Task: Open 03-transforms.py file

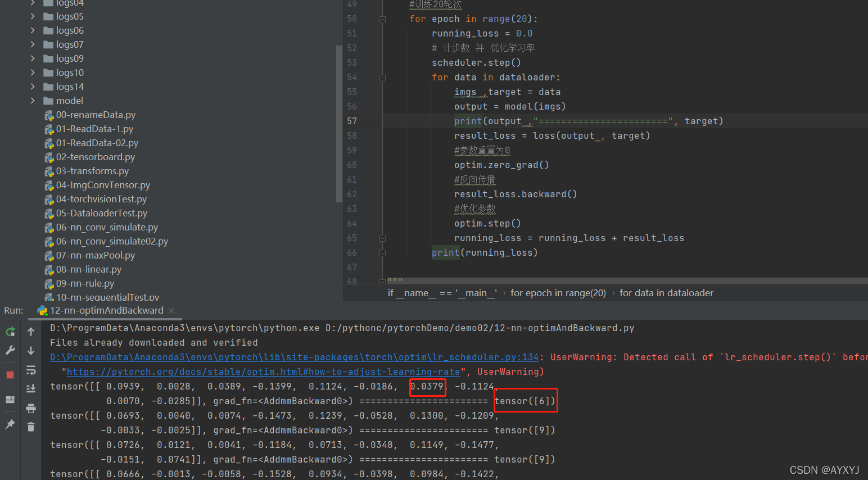Action: point(92,171)
